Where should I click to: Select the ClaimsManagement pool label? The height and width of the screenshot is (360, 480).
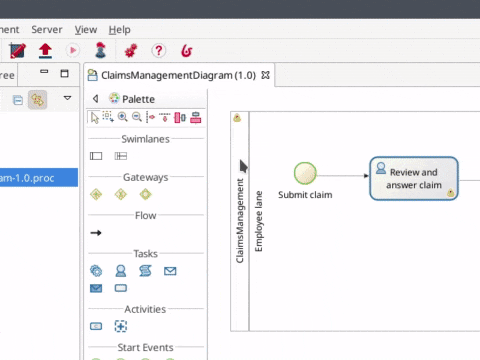point(240,221)
